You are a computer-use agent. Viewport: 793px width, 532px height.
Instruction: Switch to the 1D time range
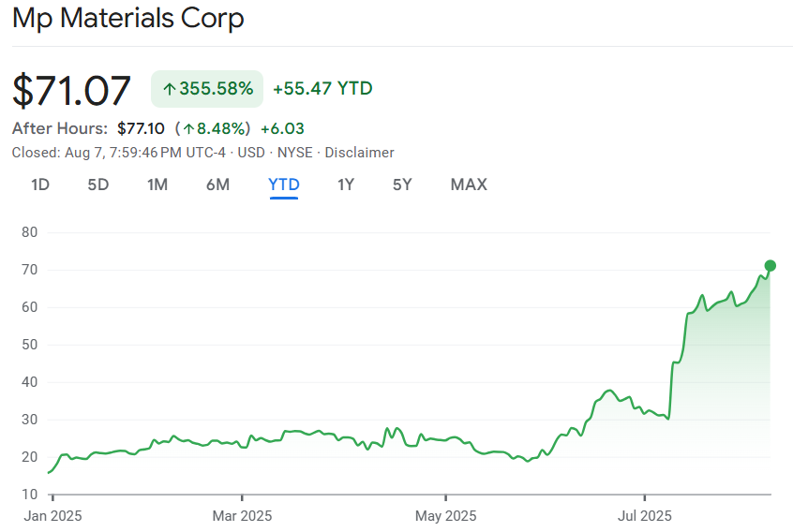click(40, 185)
